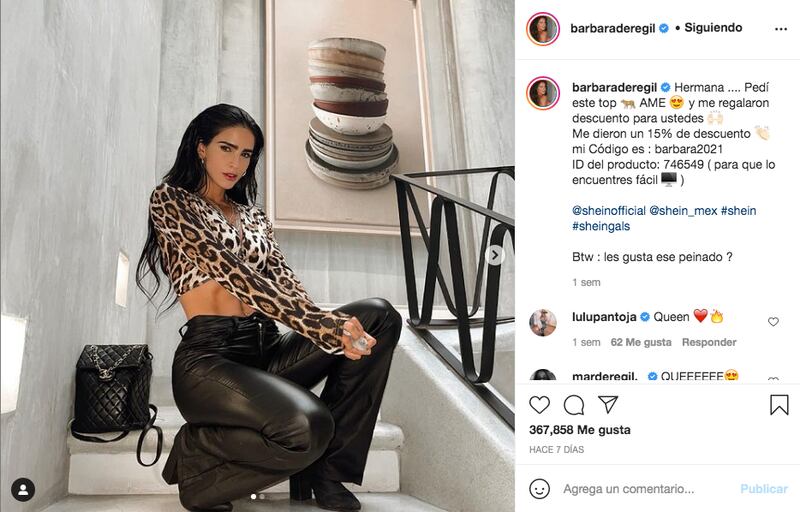Like the post with the heart icon

pyautogui.click(x=539, y=405)
